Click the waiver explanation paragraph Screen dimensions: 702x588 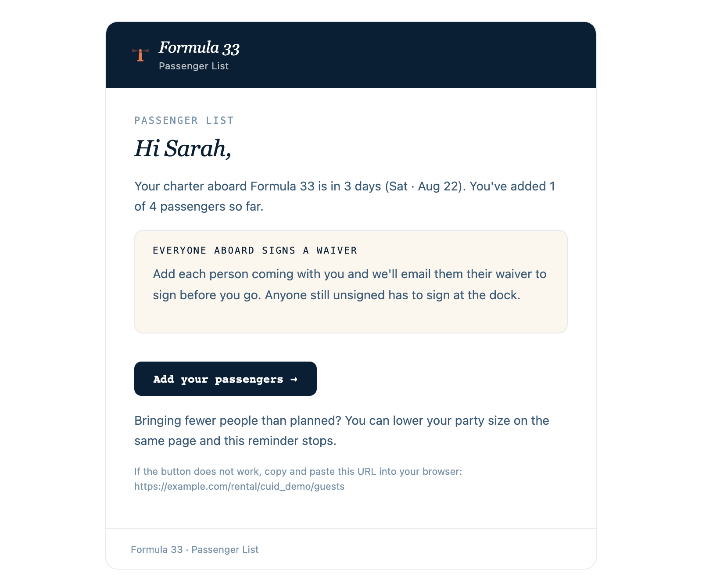[349, 284]
